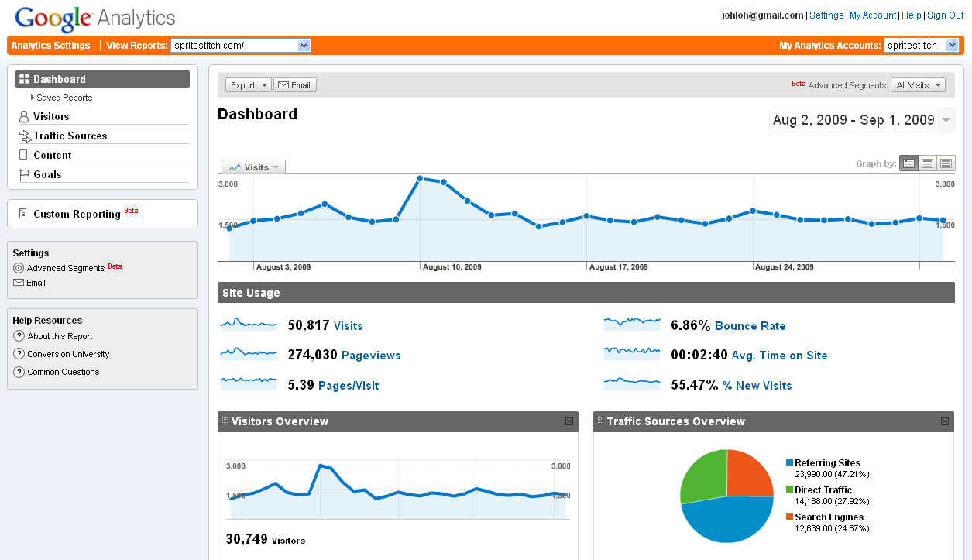Click the Referring Sites blue legend swatch
The width and height of the screenshot is (972, 560).
click(789, 462)
